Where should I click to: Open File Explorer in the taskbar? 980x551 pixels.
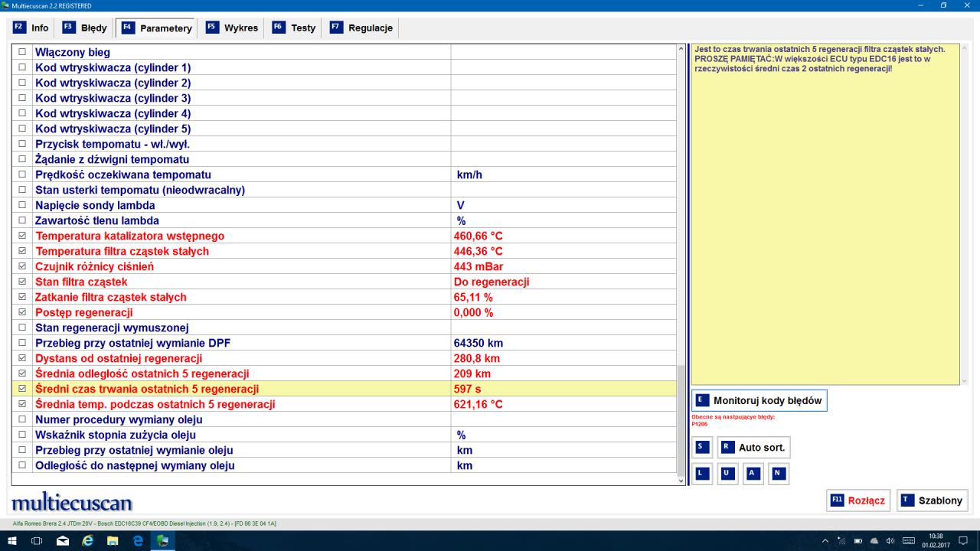pyautogui.click(x=113, y=541)
